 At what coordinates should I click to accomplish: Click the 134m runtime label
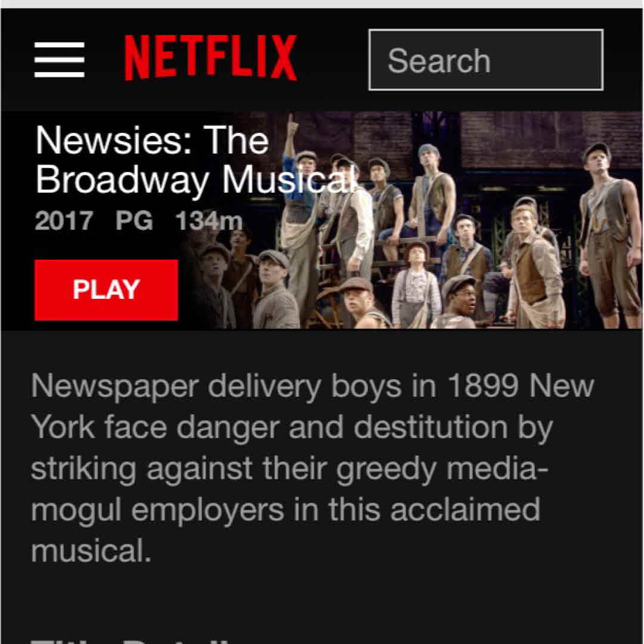coord(209,221)
